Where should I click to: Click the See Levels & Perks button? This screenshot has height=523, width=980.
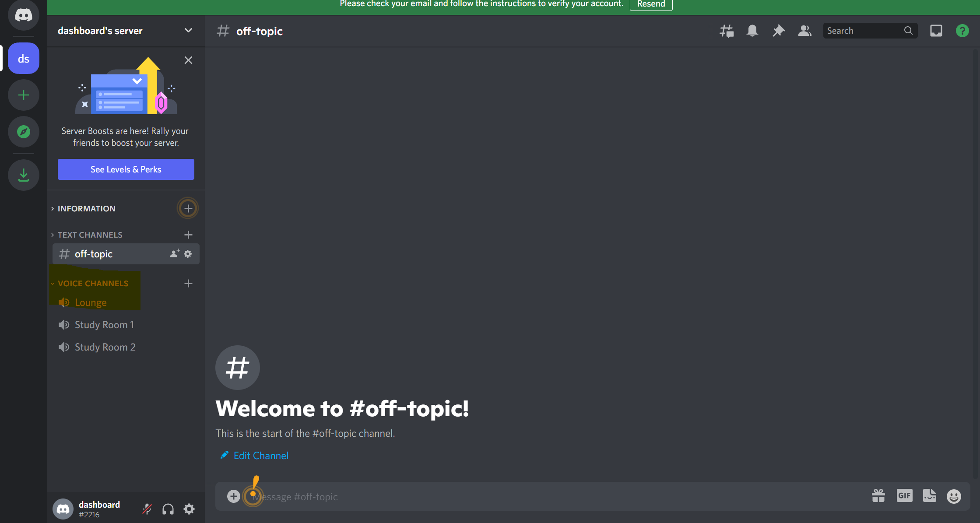(x=126, y=169)
